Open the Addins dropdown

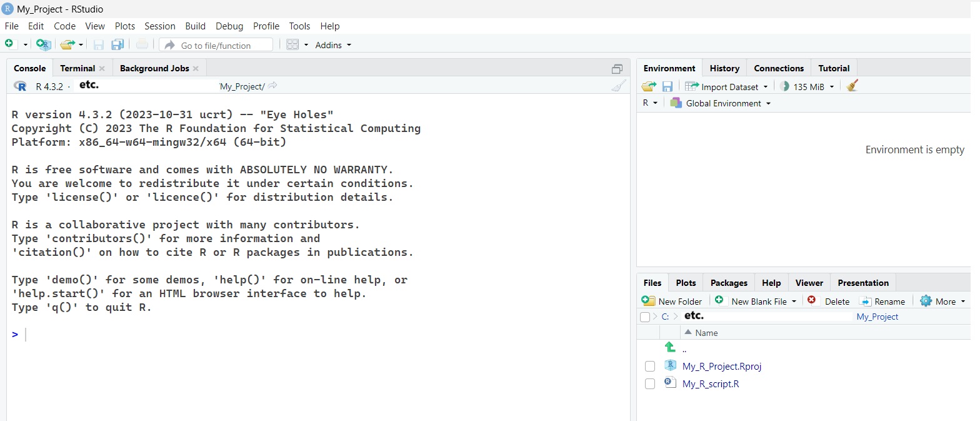pos(333,45)
